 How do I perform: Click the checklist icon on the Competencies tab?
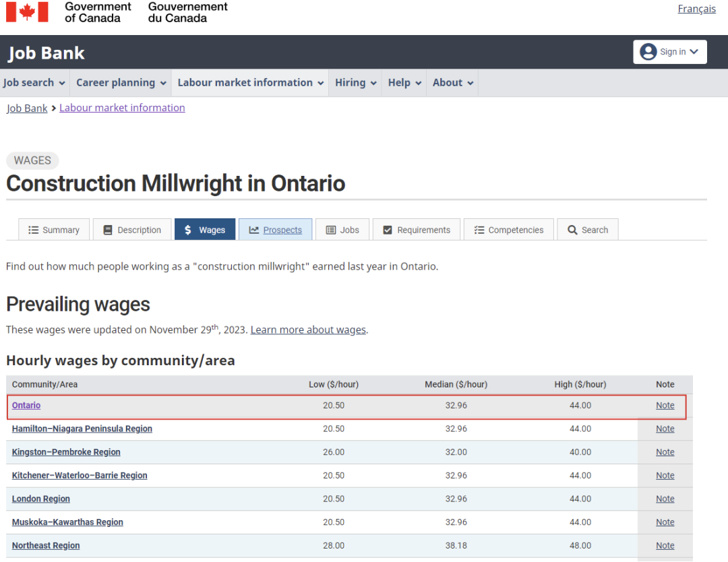[479, 230]
